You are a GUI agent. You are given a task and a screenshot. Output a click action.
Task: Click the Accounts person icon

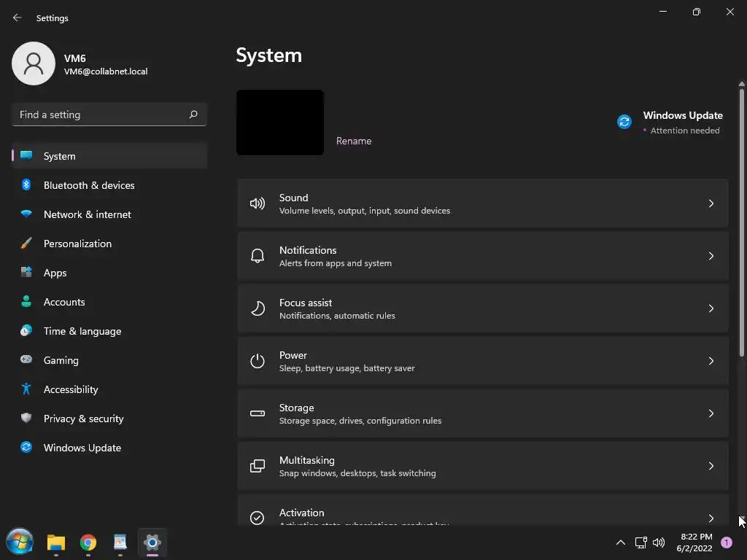(x=26, y=301)
